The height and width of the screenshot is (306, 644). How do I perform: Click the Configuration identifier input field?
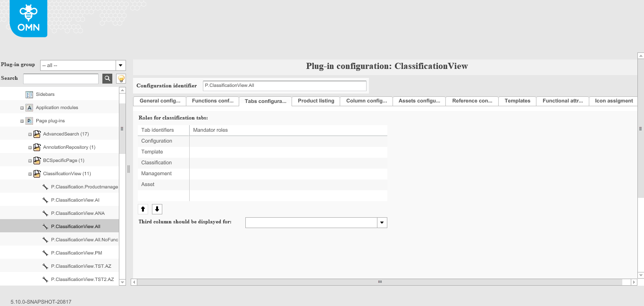coord(284,85)
